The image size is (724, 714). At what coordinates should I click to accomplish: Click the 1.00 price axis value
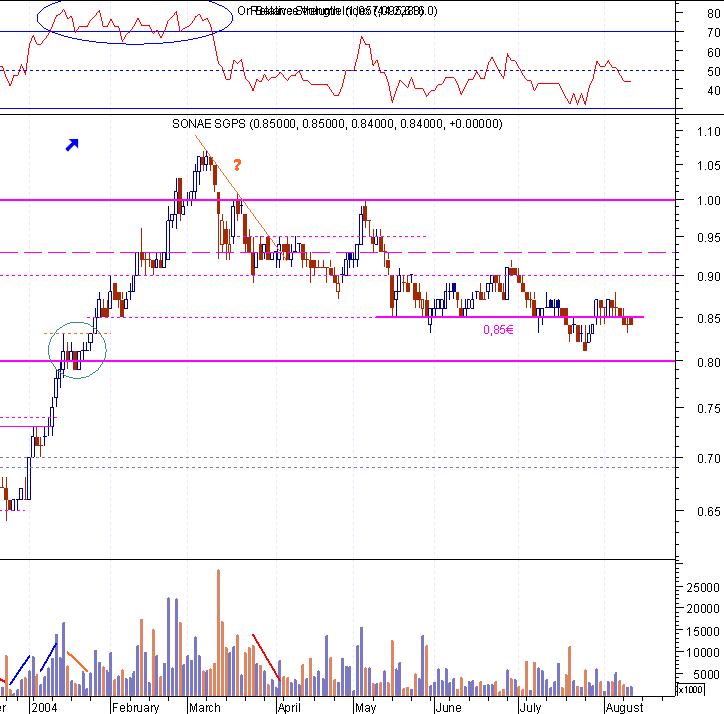tap(709, 200)
